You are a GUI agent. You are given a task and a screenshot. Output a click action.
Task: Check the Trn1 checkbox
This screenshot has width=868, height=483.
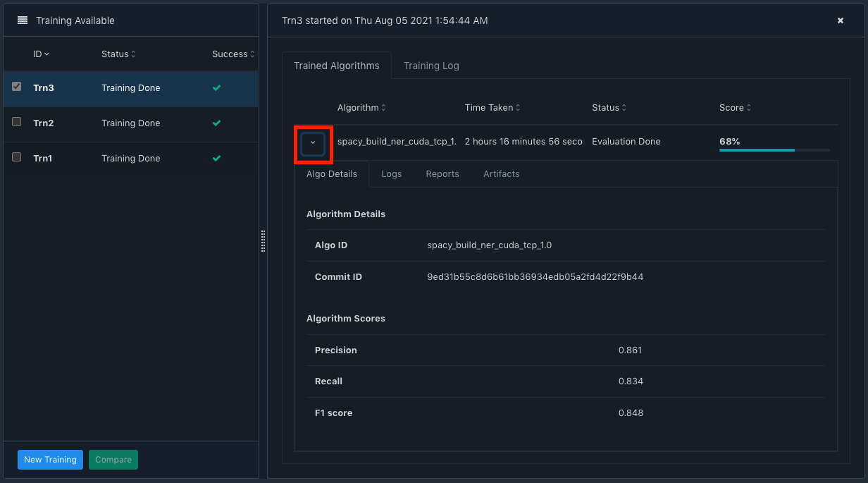pyautogui.click(x=16, y=157)
